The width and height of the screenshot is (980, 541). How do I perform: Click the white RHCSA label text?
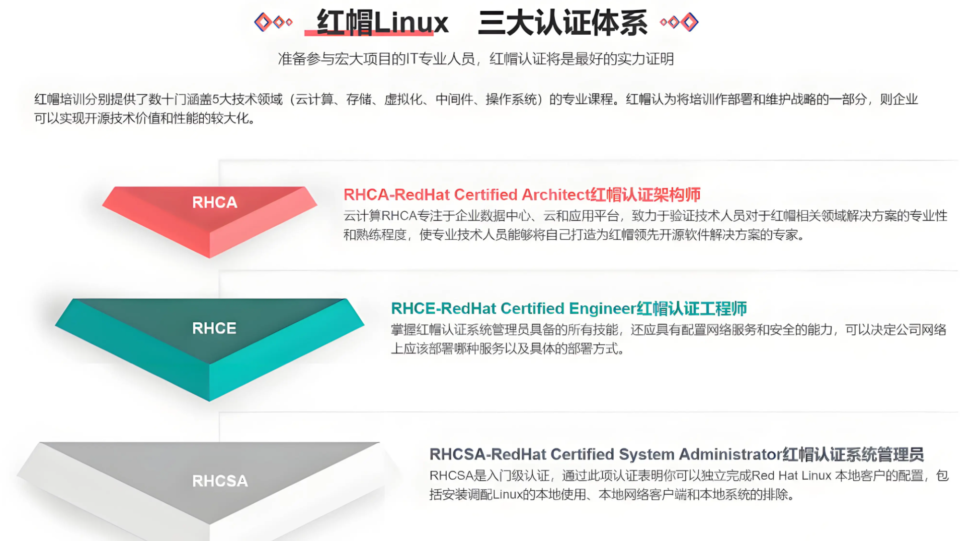tap(220, 481)
